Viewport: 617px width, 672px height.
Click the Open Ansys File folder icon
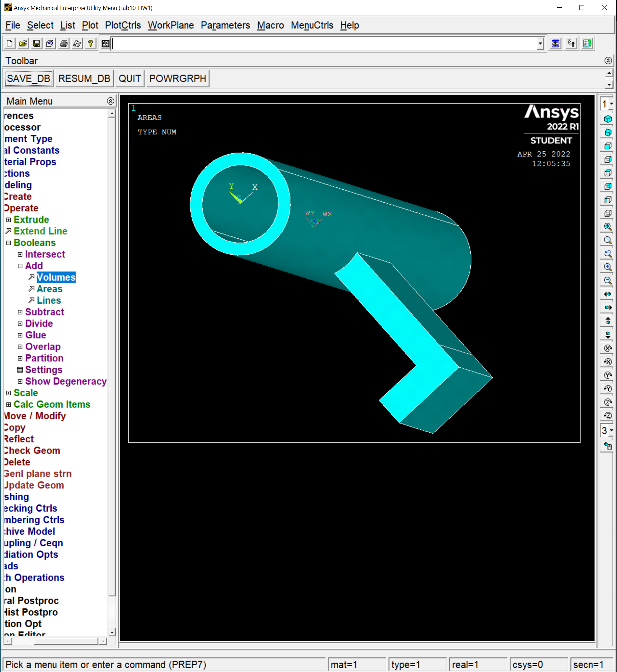[23, 44]
